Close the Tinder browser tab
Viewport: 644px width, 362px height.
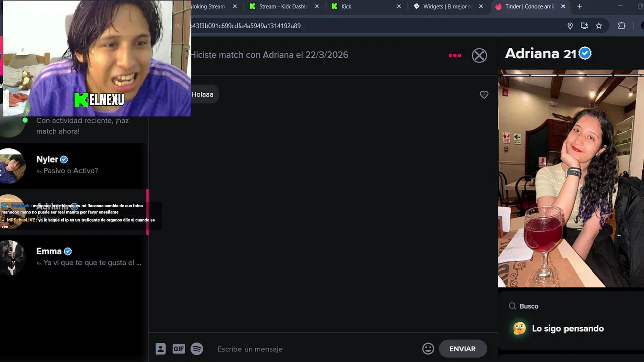(x=563, y=6)
